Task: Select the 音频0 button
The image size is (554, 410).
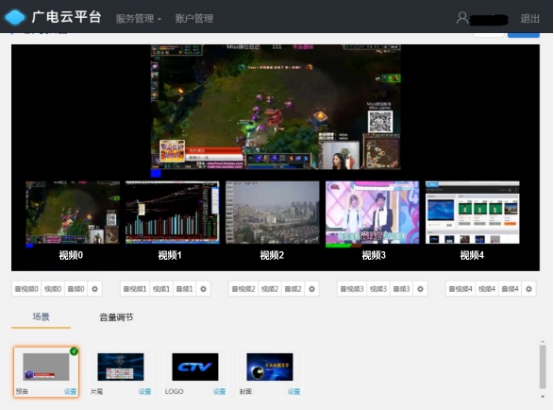Action: pyautogui.click(x=76, y=289)
